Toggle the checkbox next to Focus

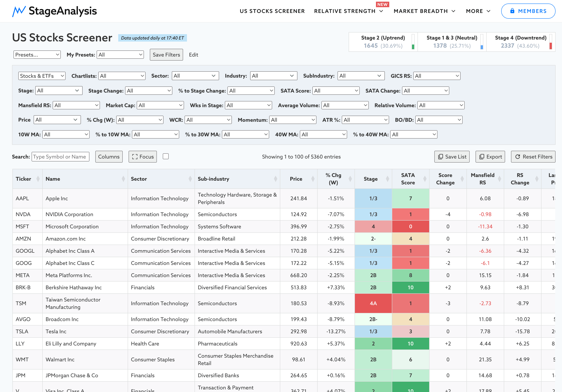pos(166,156)
